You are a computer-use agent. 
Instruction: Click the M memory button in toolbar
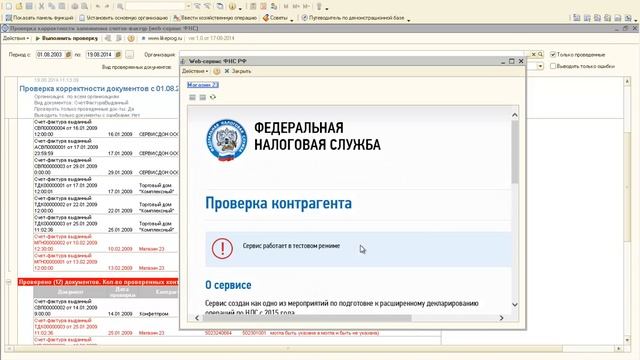point(286,6)
